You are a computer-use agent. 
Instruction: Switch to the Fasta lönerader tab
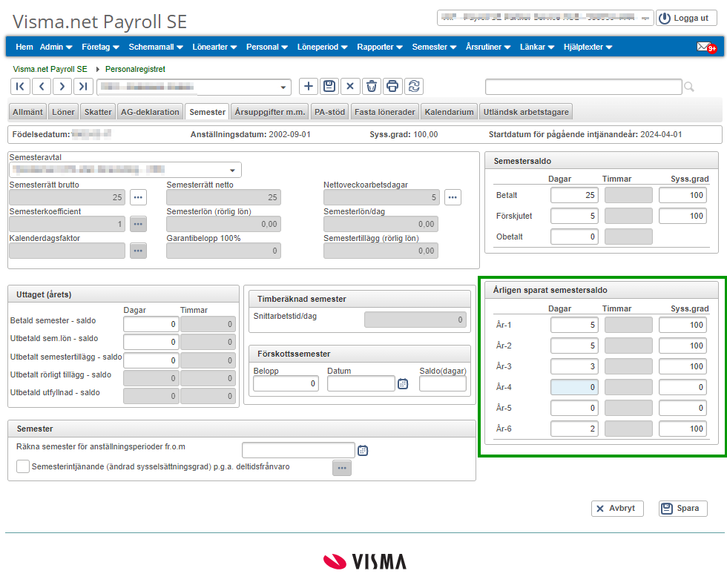(385, 112)
